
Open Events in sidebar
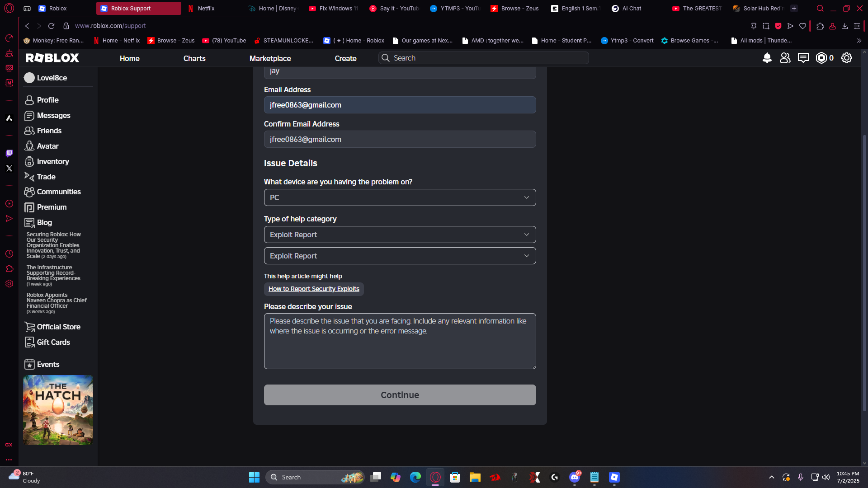[x=48, y=364]
